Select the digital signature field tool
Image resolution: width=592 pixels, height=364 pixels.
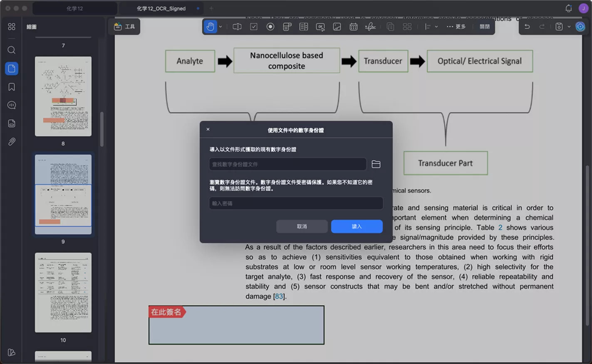coord(370,27)
